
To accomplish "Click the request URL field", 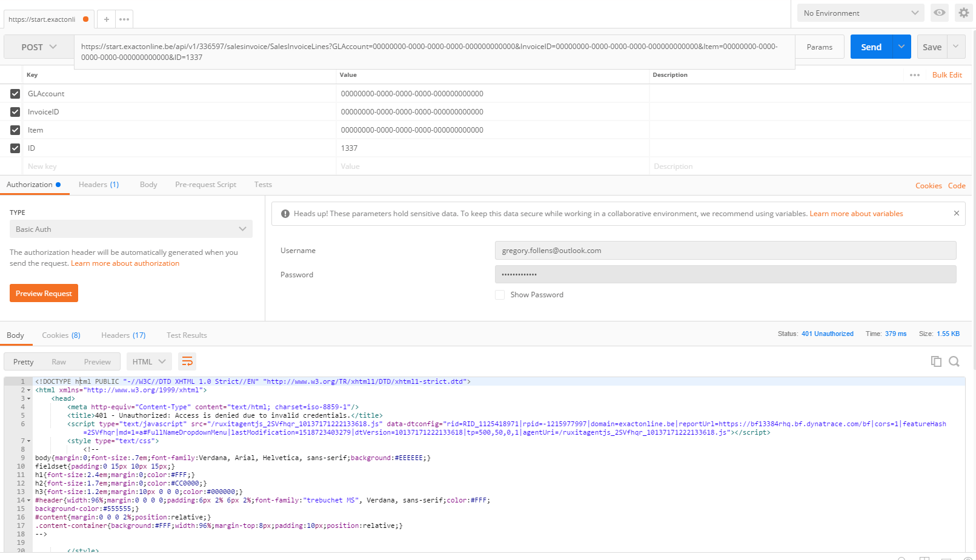I will tap(434, 52).
